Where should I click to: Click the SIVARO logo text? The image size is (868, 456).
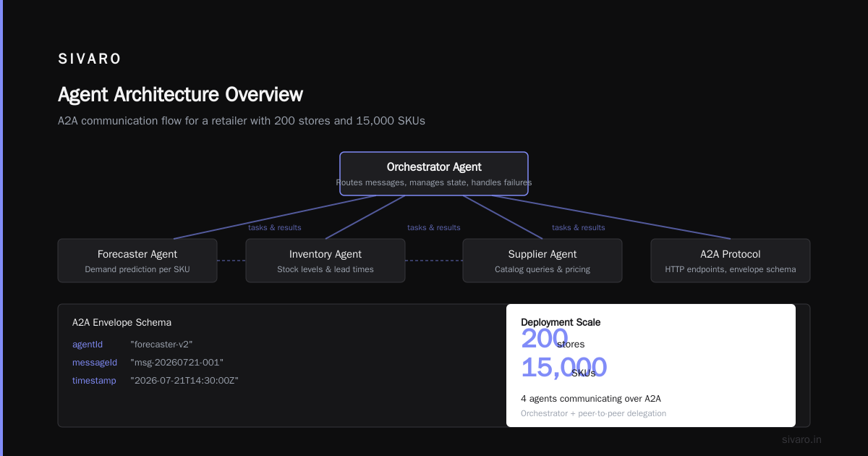[x=90, y=59]
